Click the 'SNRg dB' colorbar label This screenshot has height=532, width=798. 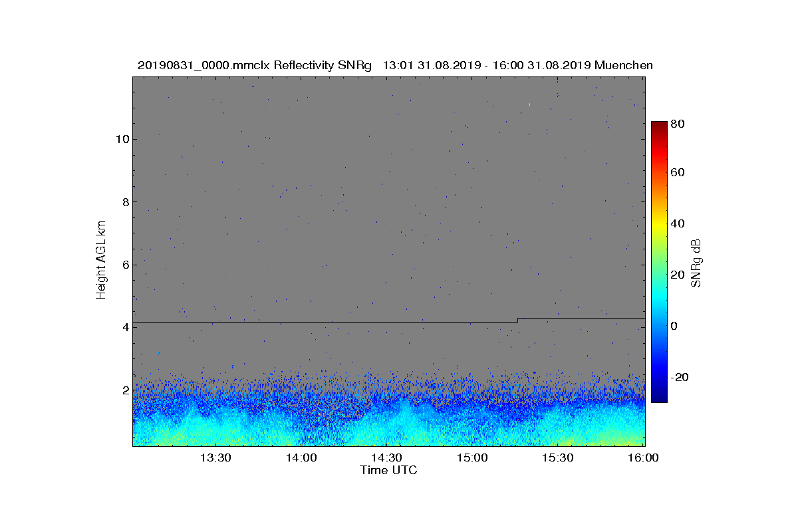[696, 263]
